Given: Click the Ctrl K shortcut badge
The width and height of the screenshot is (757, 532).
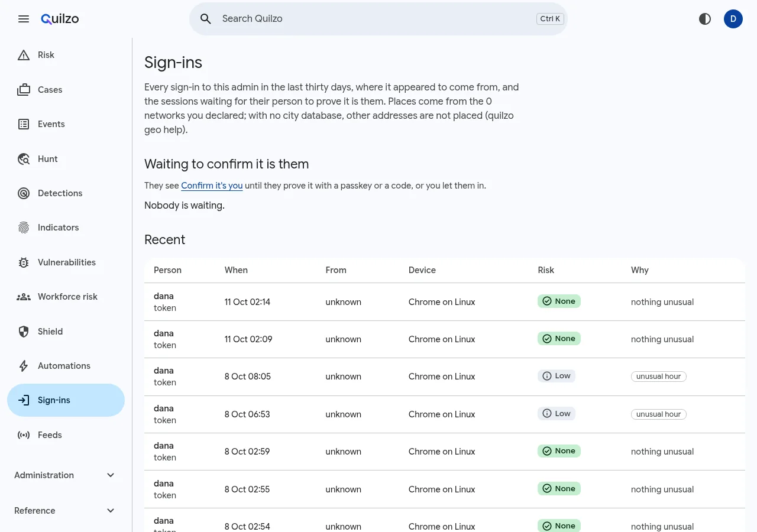Looking at the screenshot, I should pos(550,19).
